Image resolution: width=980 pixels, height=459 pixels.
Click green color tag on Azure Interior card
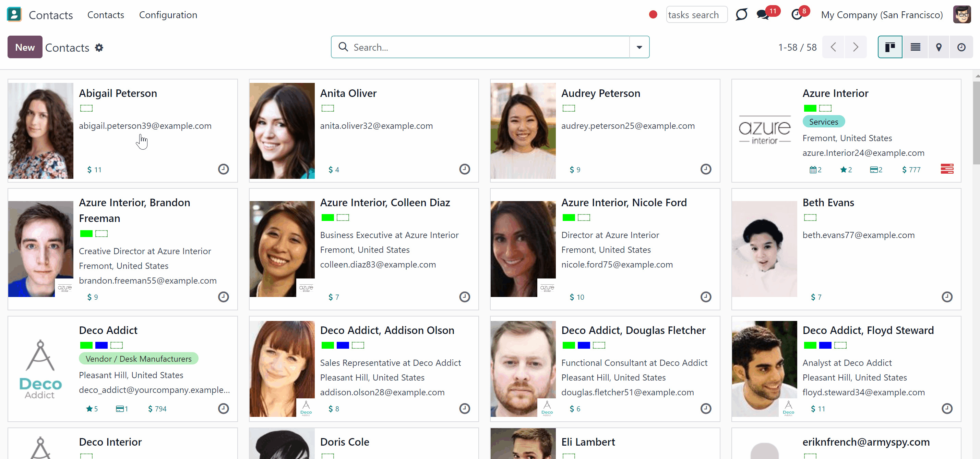810,108
